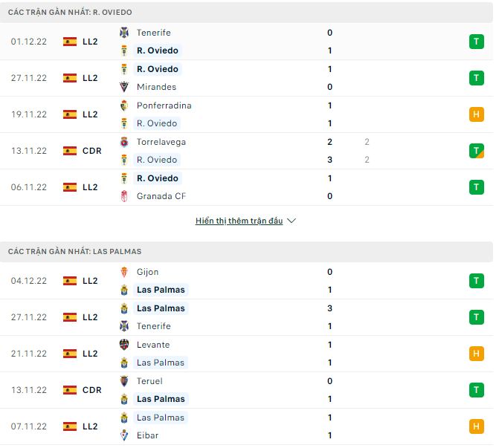Click the Mirandes club crest icon
The width and height of the screenshot is (499, 448).
124,87
